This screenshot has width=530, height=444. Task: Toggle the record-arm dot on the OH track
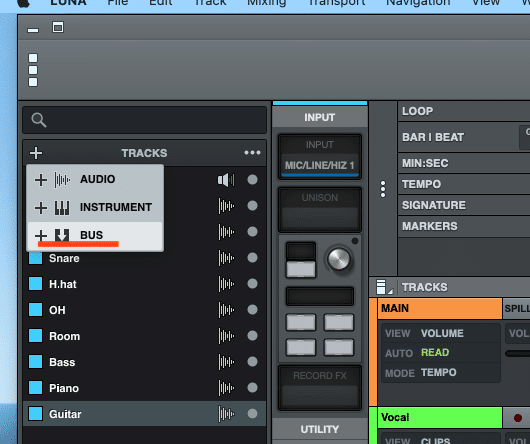tap(252, 310)
